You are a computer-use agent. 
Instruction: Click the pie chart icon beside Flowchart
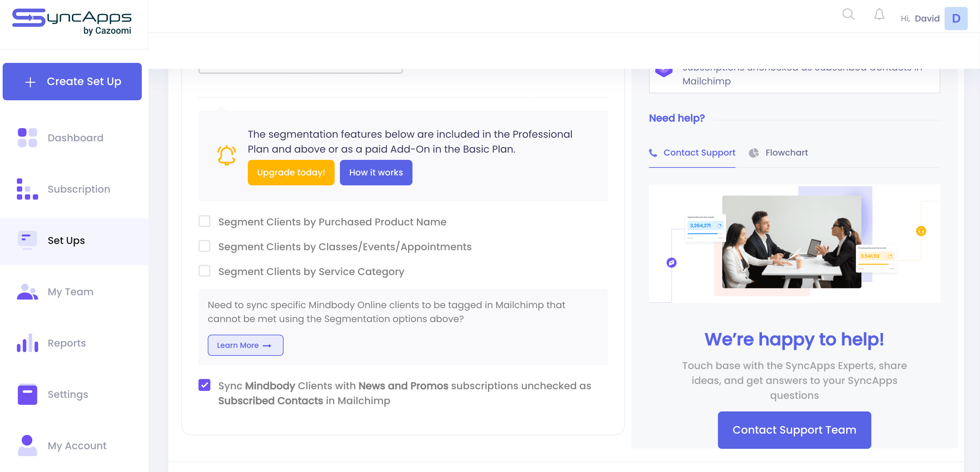pos(754,153)
